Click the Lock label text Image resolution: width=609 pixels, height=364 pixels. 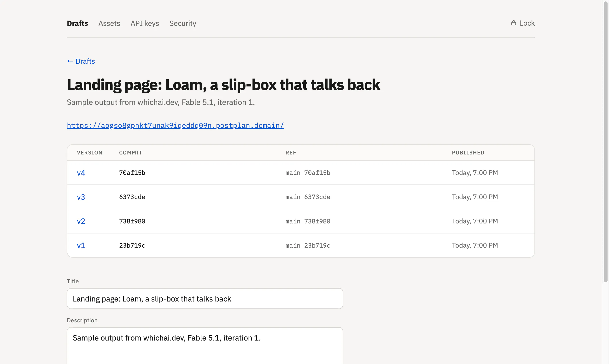pos(527,23)
